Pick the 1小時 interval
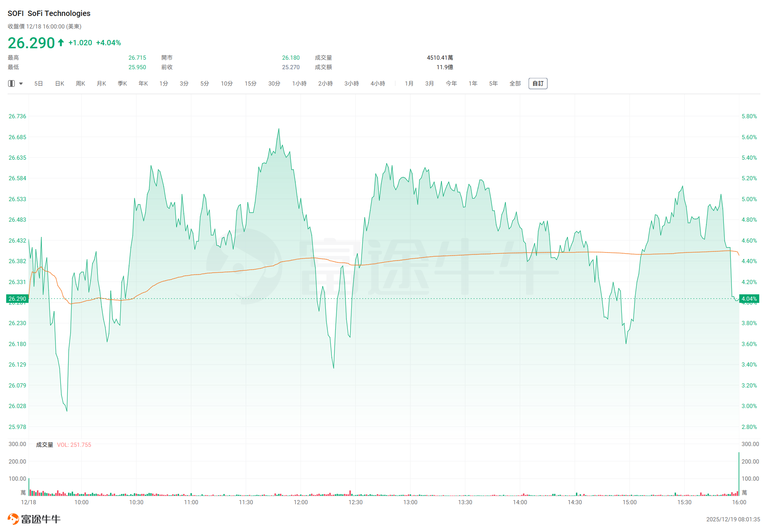 click(x=299, y=83)
